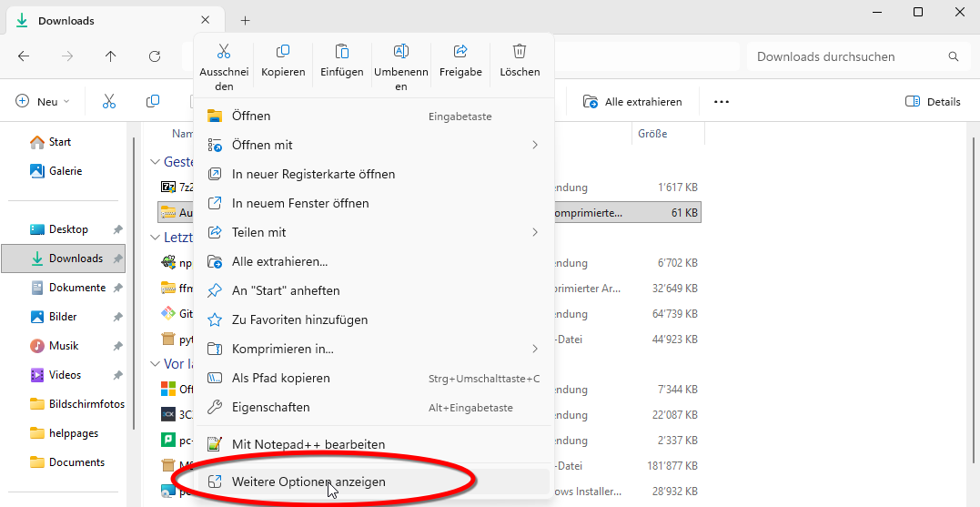The width and height of the screenshot is (980, 507).
Task: Click Löschen trash icon in context menu
Action: (520, 51)
